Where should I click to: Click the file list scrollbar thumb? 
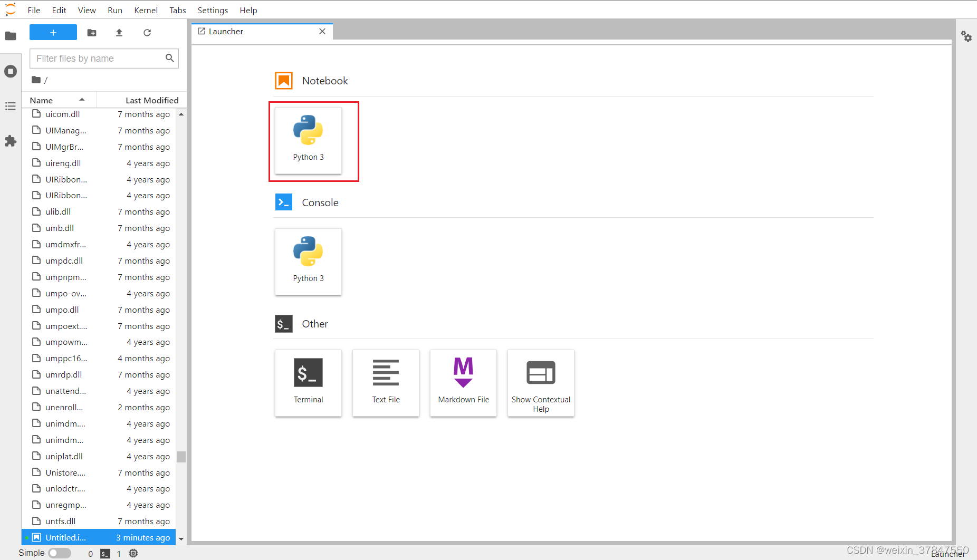coord(181,456)
